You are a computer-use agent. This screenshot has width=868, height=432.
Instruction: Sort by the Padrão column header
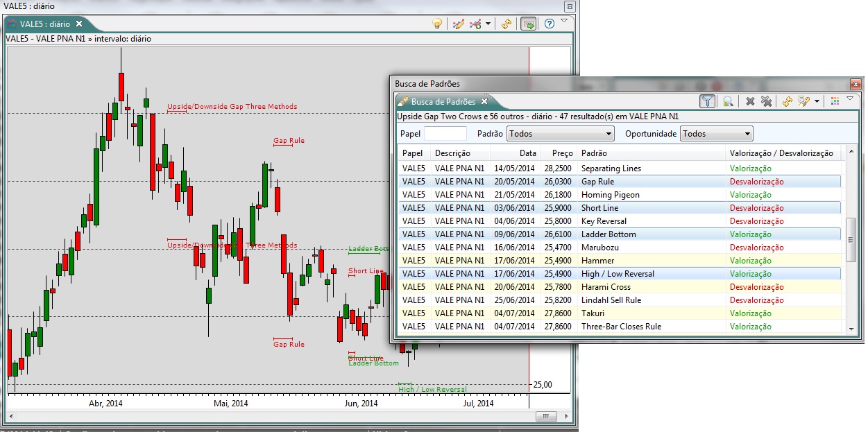tap(652, 153)
